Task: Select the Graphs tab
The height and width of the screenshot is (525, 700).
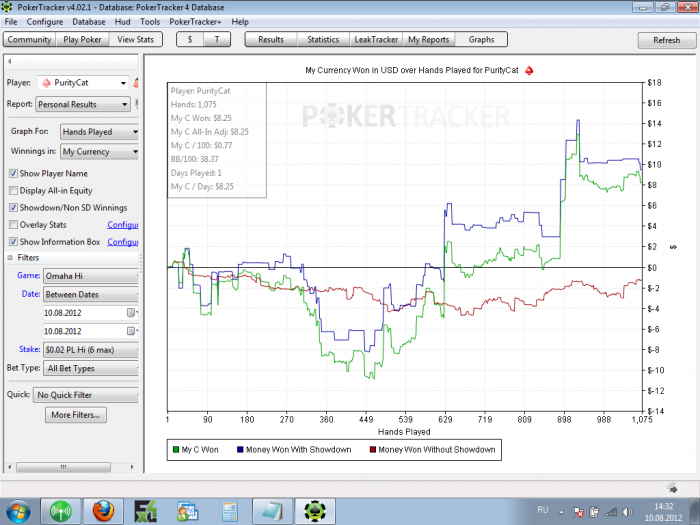Action: point(481,40)
